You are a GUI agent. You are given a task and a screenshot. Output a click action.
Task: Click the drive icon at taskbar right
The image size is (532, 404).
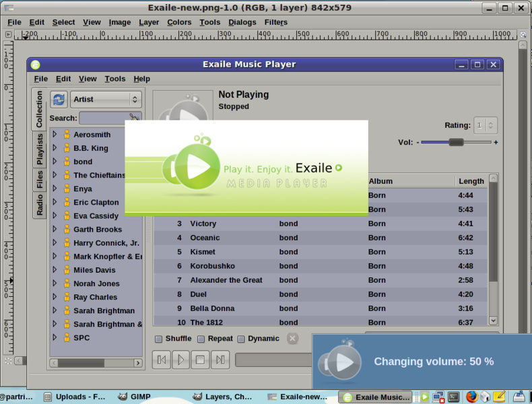519,396
